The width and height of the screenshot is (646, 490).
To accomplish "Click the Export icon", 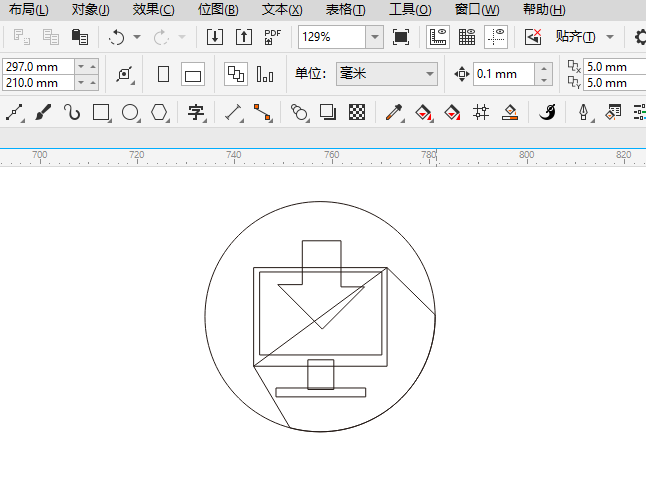I will (x=244, y=37).
